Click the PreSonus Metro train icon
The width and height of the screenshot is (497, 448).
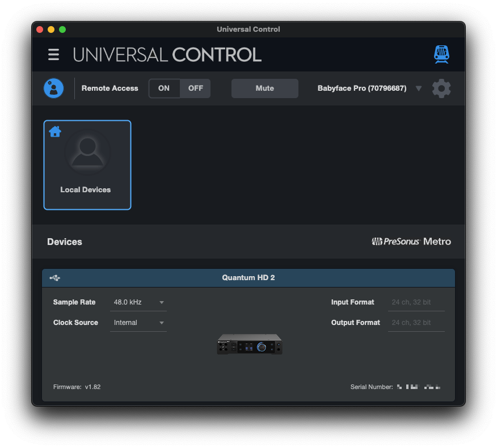pyautogui.click(x=441, y=54)
